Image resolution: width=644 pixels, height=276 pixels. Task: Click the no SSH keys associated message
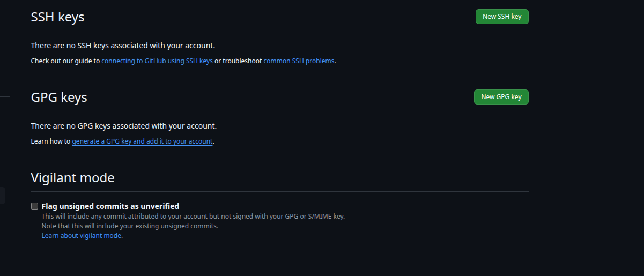[x=123, y=46]
